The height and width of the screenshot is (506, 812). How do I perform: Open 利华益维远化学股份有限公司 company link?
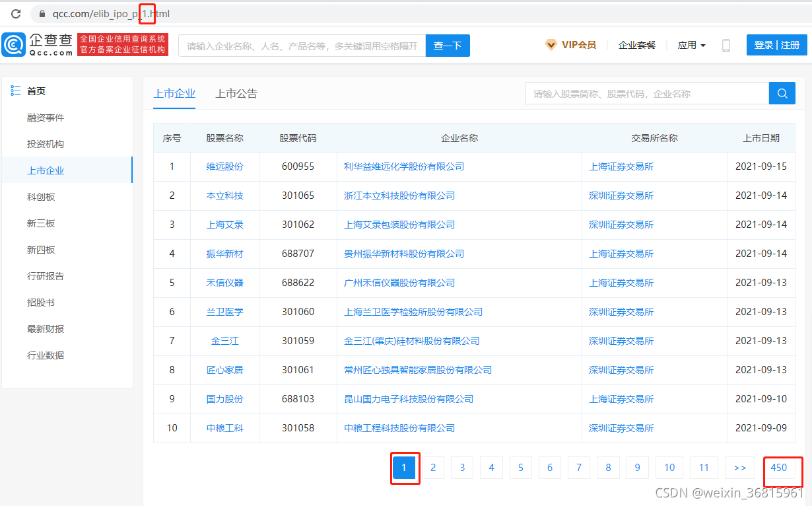coord(404,166)
